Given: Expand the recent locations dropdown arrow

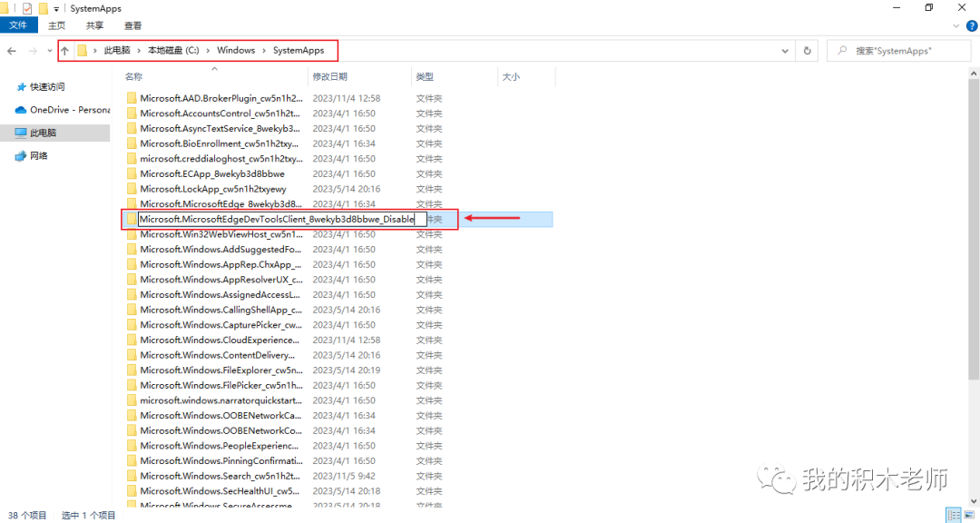Looking at the screenshot, I should click(x=48, y=51).
